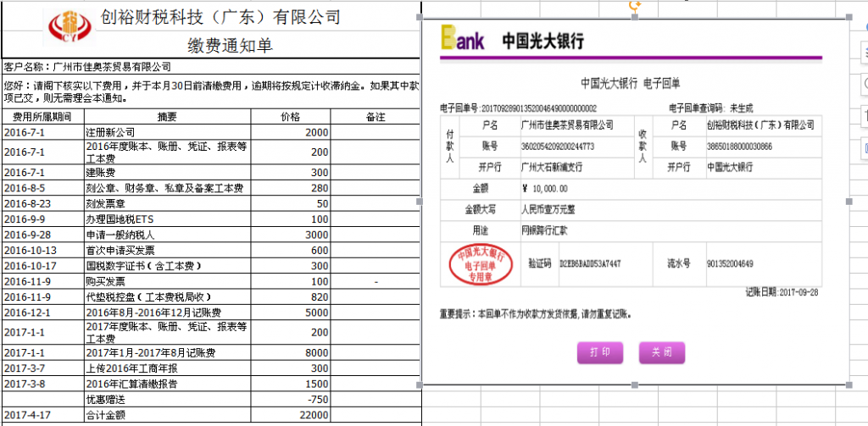Click payee account number 38650188000030866
The width and height of the screenshot is (868, 426).
coord(739,147)
